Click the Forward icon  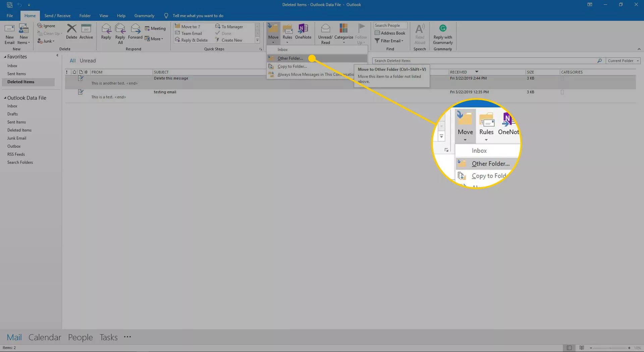point(135,29)
